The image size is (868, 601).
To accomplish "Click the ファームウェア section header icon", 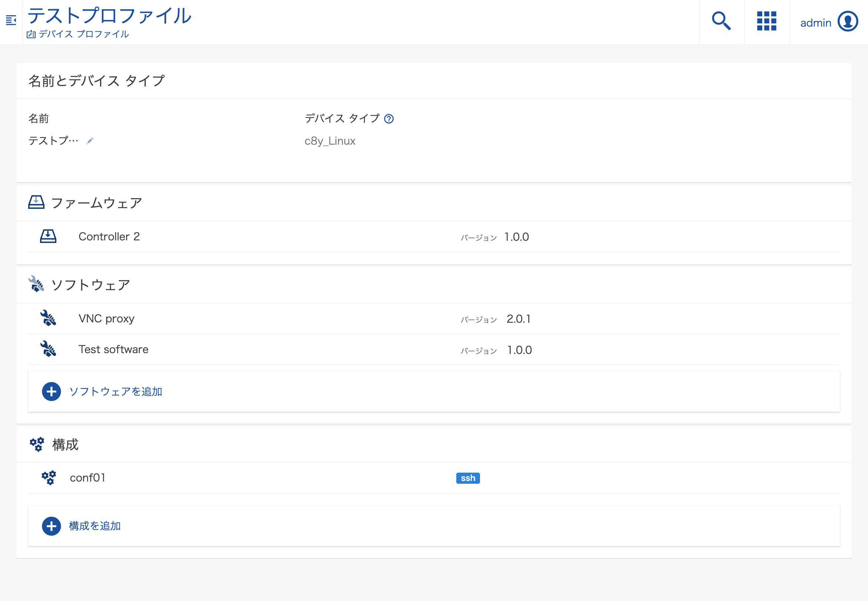I will (36, 203).
